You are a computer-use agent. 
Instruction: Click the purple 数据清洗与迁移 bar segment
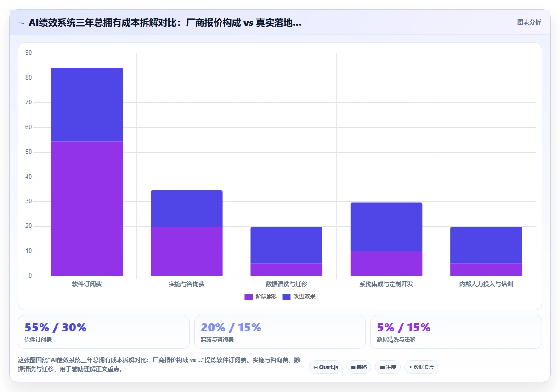286,269
